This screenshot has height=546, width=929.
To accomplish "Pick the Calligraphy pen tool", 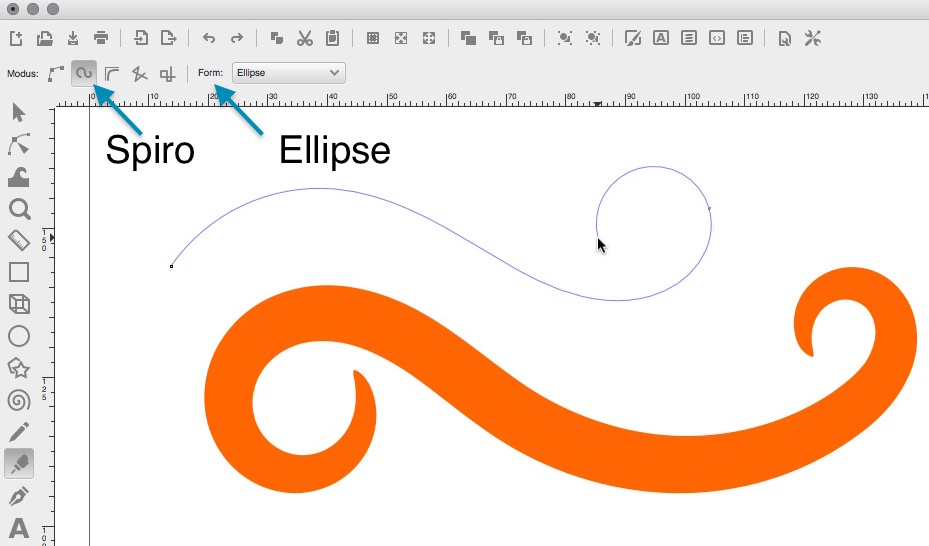I will pyautogui.click(x=18, y=496).
